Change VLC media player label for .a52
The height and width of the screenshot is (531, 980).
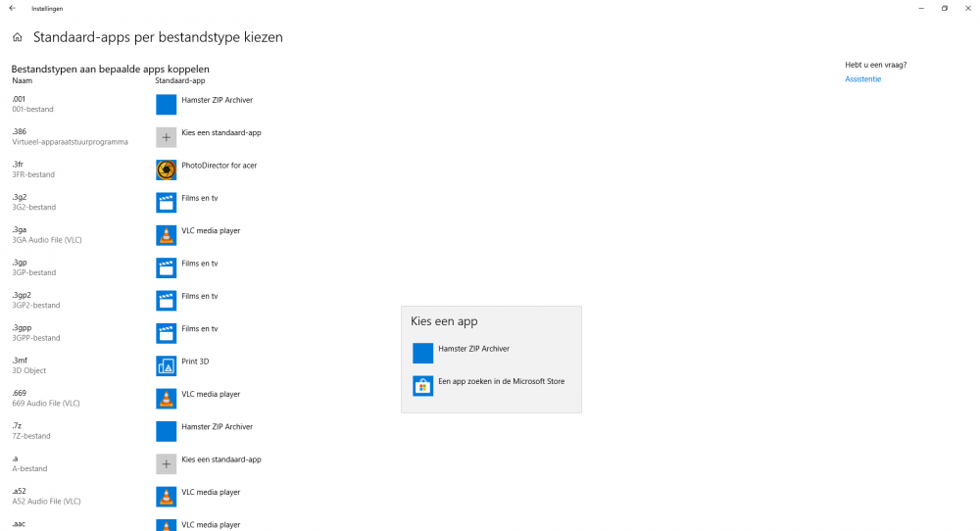(211, 492)
